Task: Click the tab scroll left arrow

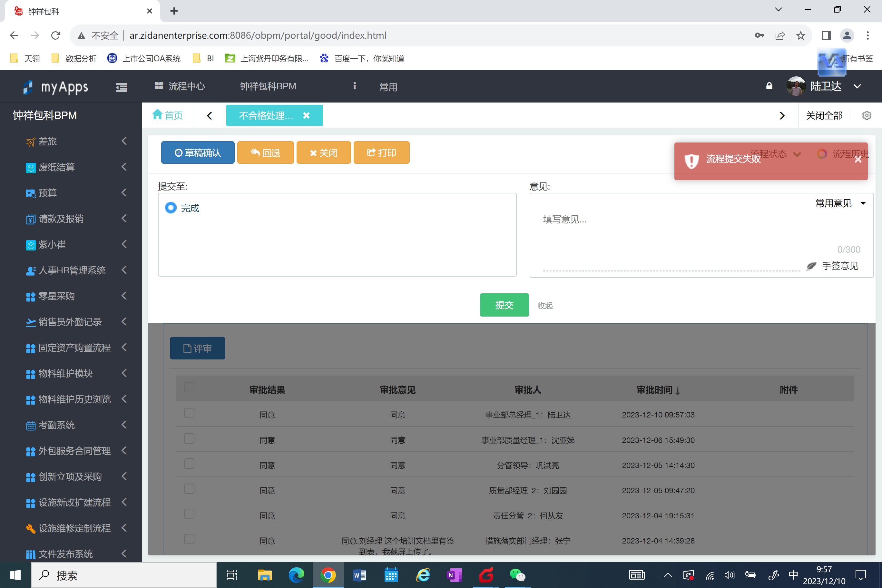Action: 210,115
